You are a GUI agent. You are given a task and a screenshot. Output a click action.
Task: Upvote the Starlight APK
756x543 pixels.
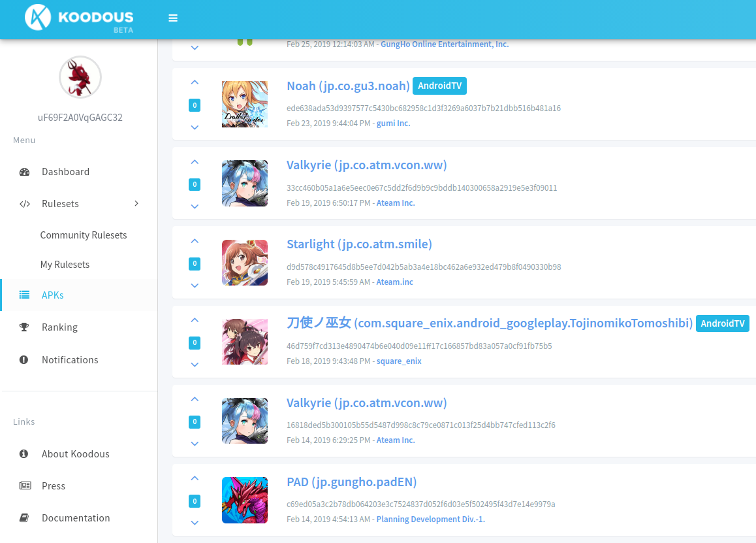tap(195, 241)
